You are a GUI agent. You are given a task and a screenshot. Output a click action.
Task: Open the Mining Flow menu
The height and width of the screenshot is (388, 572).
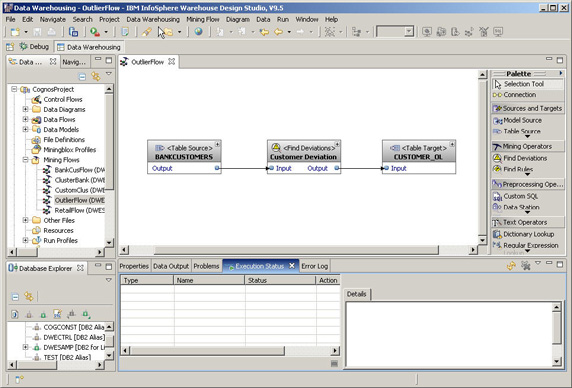click(x=203, y=19)
